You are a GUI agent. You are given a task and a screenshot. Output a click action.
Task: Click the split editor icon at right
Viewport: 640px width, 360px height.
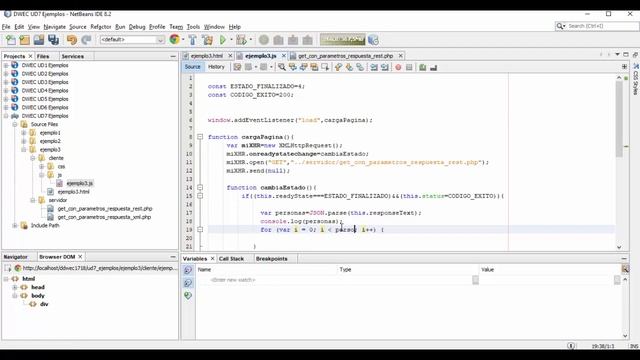[x=624, y=67]
